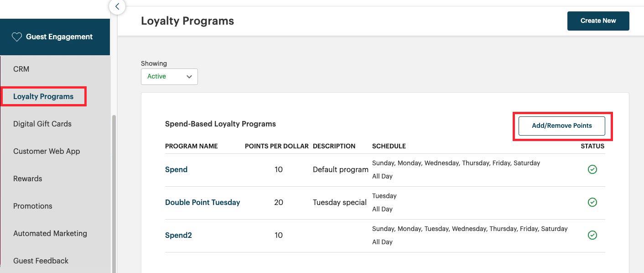Click the arrow in the Active dropdown
Viewport: 644px width, 273px height.
(189, 77)
